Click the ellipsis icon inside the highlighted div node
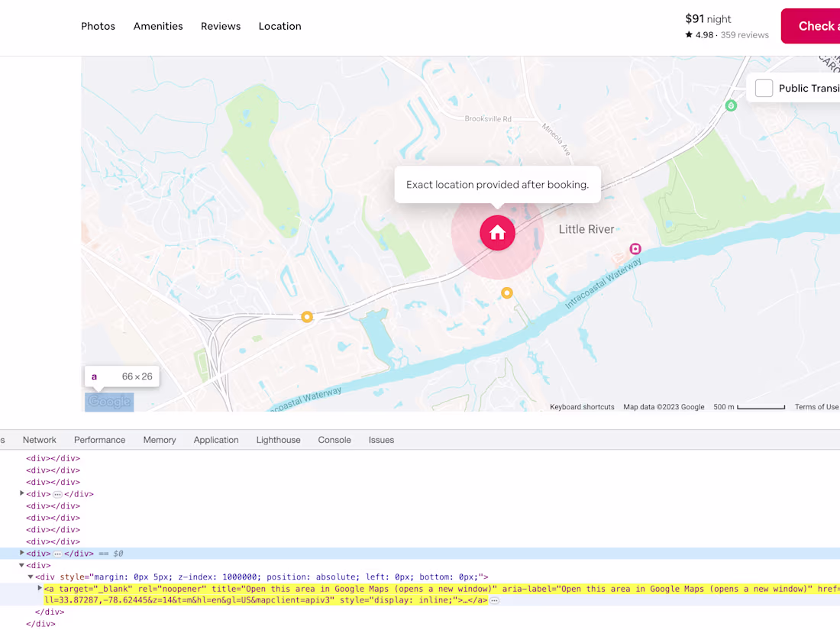The width and height of the screenshot is (840, 630). pyautogui.click(x=57, y=553)
